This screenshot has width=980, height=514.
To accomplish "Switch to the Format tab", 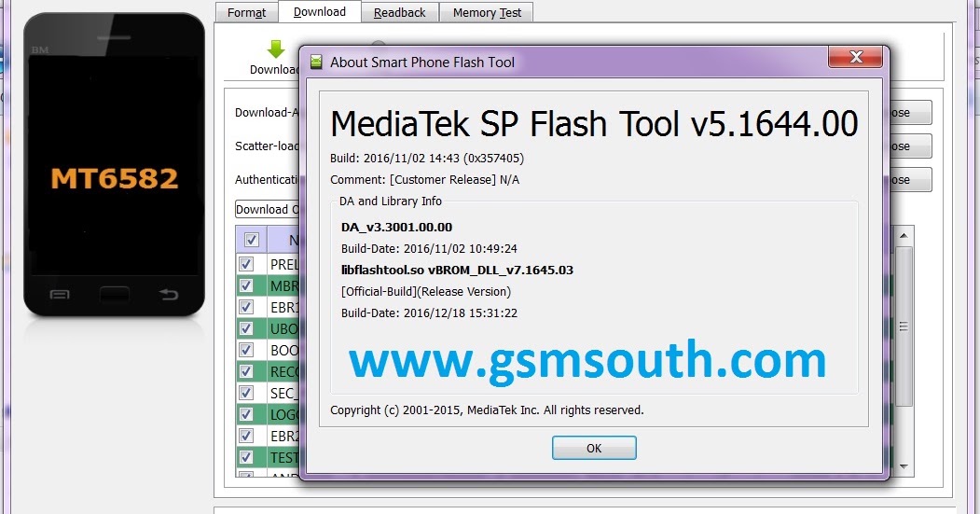I will (246, 12).
